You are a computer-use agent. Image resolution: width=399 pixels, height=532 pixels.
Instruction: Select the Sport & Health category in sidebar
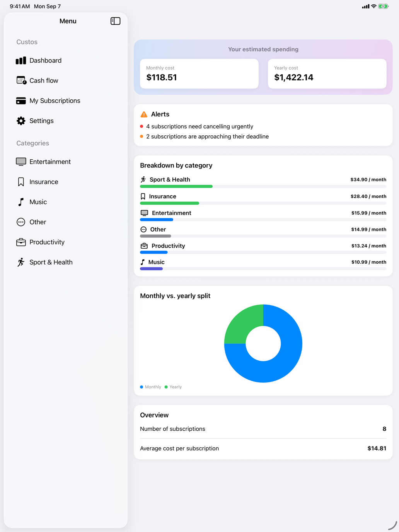coord(66,262)
